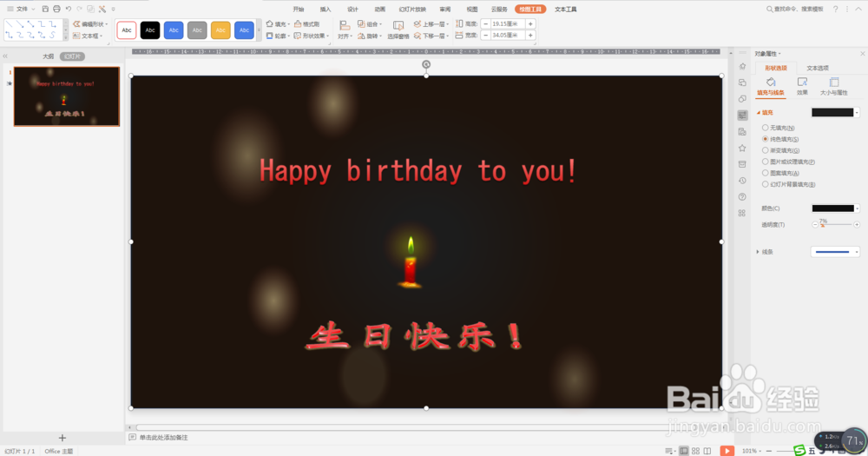Switch to 文本工具 text tools tab
Screen dimensions: 868x456
click(566, 9)
